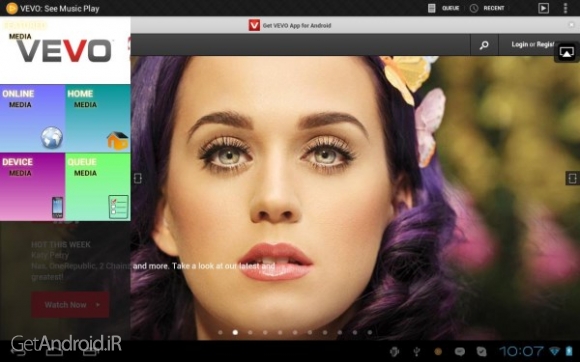Viewport: 580px width, 362px height.
Task: Open the RECENT history clock icon
Action: pyautogui.click(x=474, y=8)
